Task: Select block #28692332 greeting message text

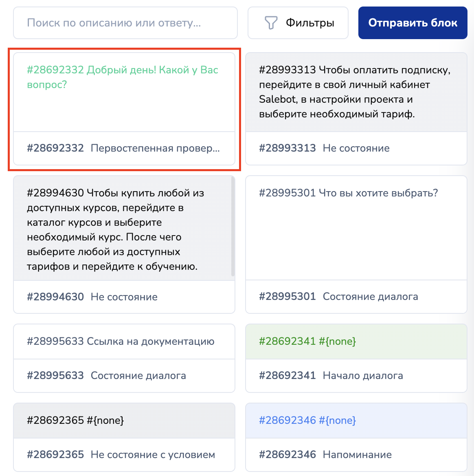Action: click(x=123, y=77)
